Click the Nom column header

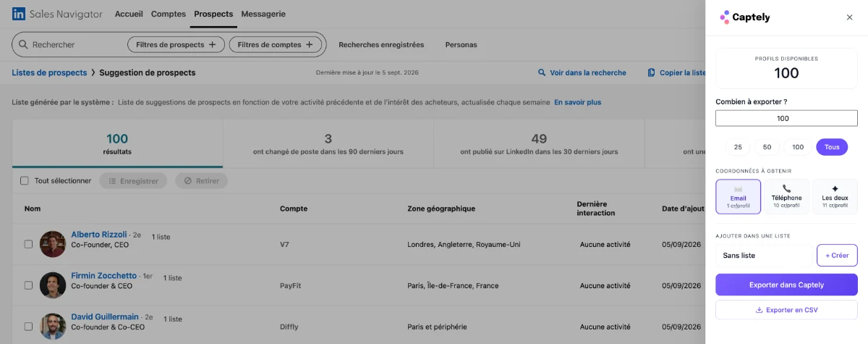pos(33,209)
